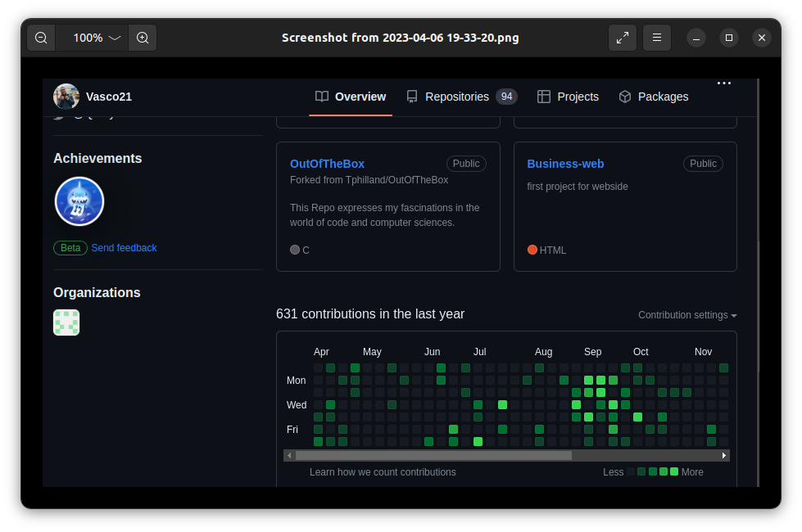Open the Overview tab
The image size is (802, 532).
tap(351, 97)
